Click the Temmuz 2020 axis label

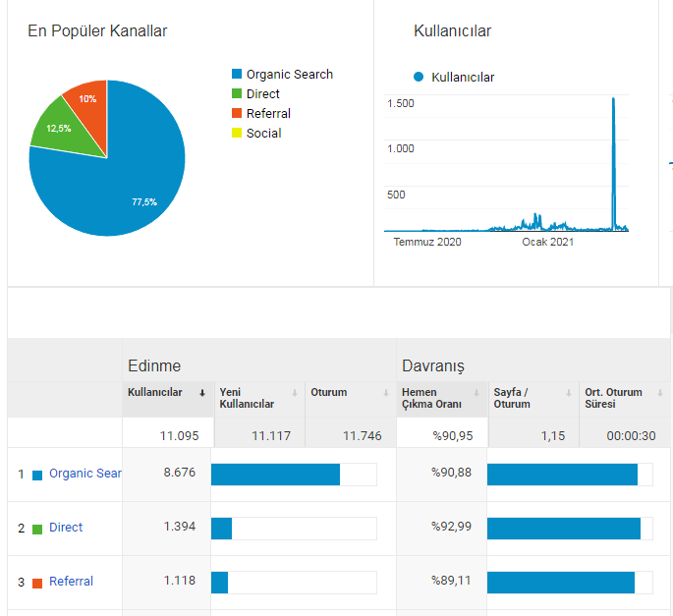click(427, 242)
